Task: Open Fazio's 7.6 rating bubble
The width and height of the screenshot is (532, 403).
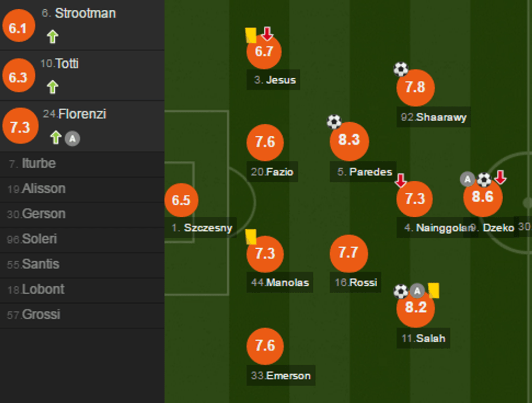Action: point(265,142)
